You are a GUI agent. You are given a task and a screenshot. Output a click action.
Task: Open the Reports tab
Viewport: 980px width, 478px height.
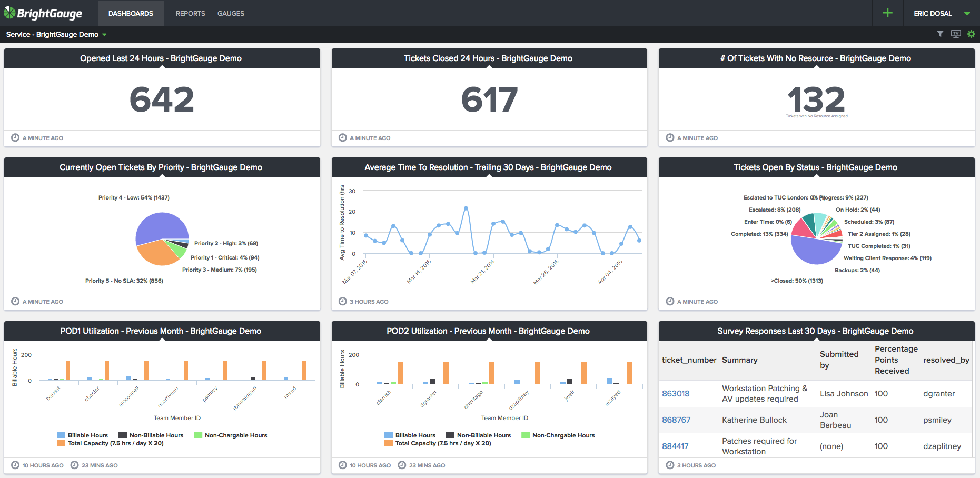(191, 13)
